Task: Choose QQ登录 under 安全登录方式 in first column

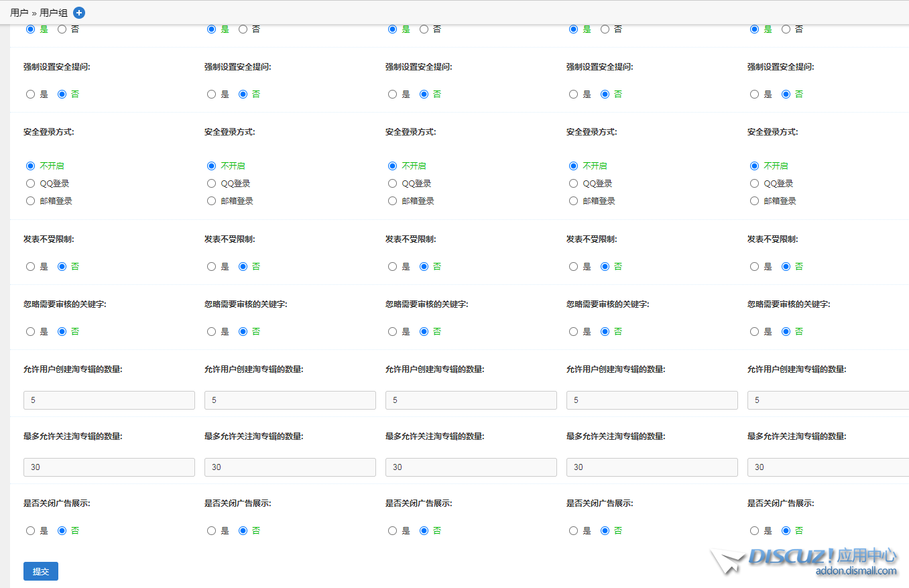Action: tap(30, 184)
